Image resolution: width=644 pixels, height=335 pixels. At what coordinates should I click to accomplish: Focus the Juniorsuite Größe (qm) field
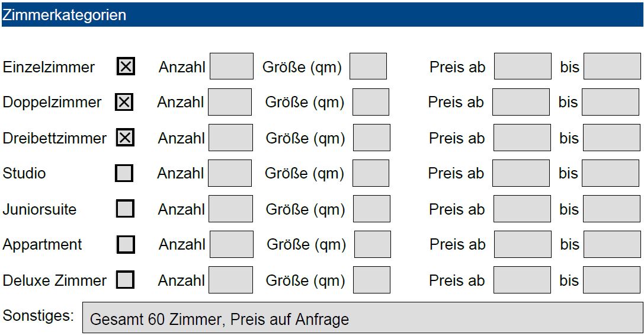[x=371, y=209]
